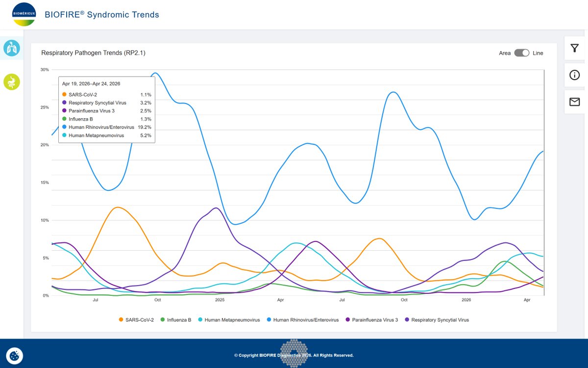Select the Line label beside the switch
This screenshot has width=588, height=368.
538,53
